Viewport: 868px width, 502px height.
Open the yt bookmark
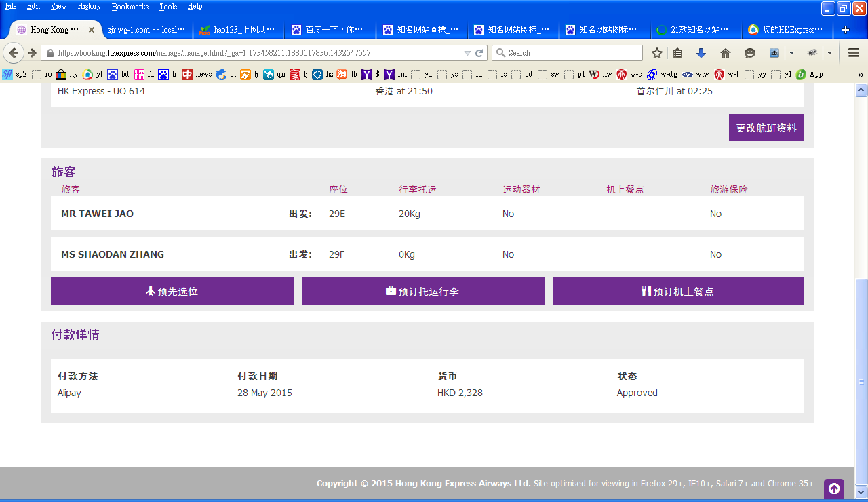pyautogui.click(x=93, y=75)
